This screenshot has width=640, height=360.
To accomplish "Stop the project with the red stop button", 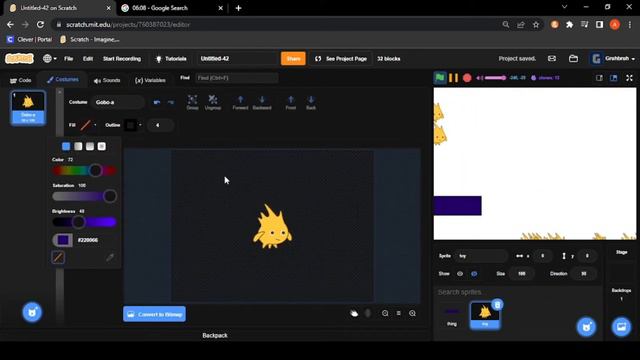I will click(x=467, y=78).
